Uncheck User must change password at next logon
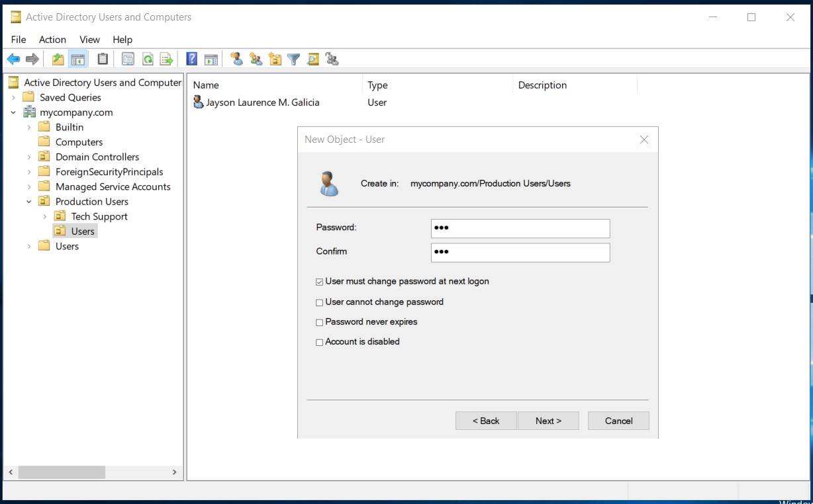This screenshot has height=504, width=813. tap(319, 282)
